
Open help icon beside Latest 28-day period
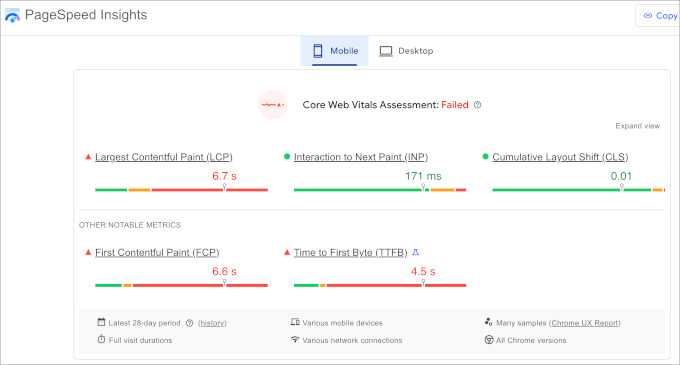point(189,323)
